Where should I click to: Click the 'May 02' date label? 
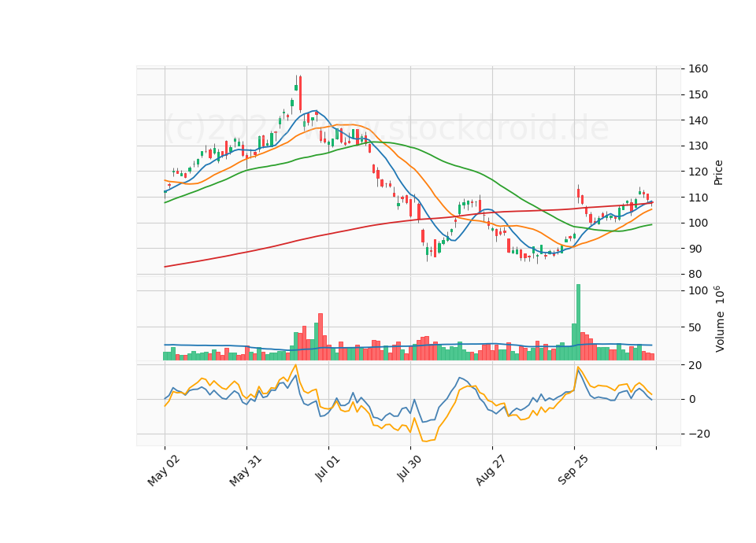164,471
